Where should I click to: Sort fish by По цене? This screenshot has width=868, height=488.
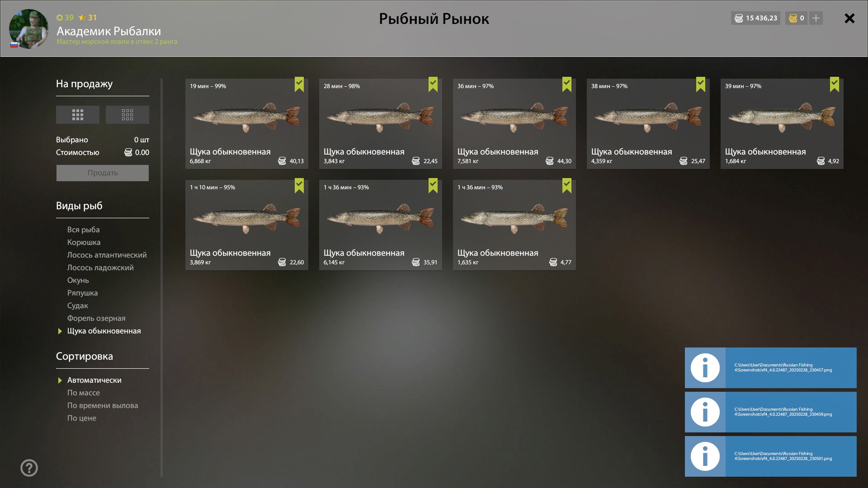click(82, 418)
